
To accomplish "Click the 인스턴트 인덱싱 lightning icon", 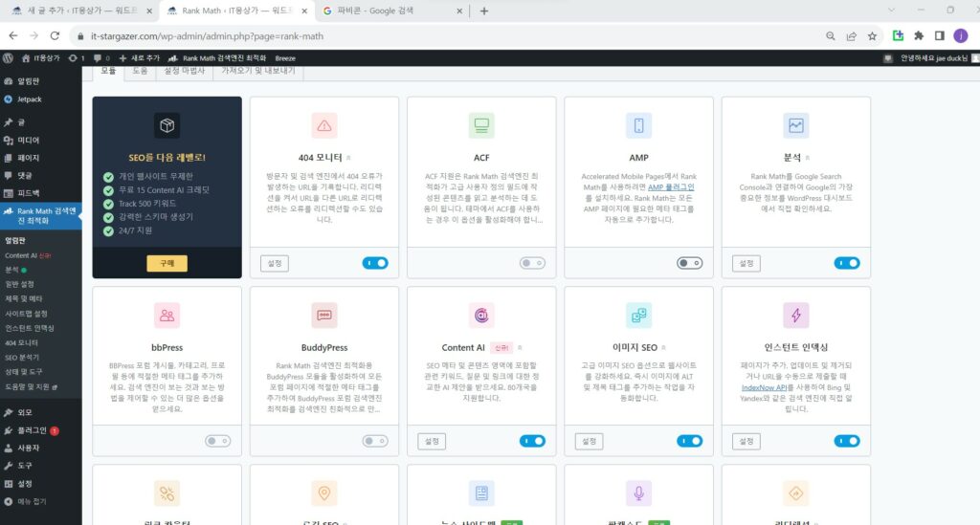I will tap(795, 316).
